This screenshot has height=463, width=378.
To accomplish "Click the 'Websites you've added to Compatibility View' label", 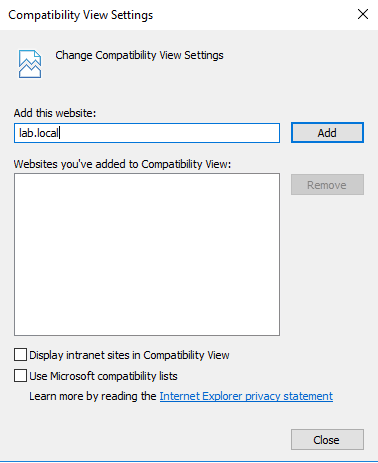I will click(122, 164).
